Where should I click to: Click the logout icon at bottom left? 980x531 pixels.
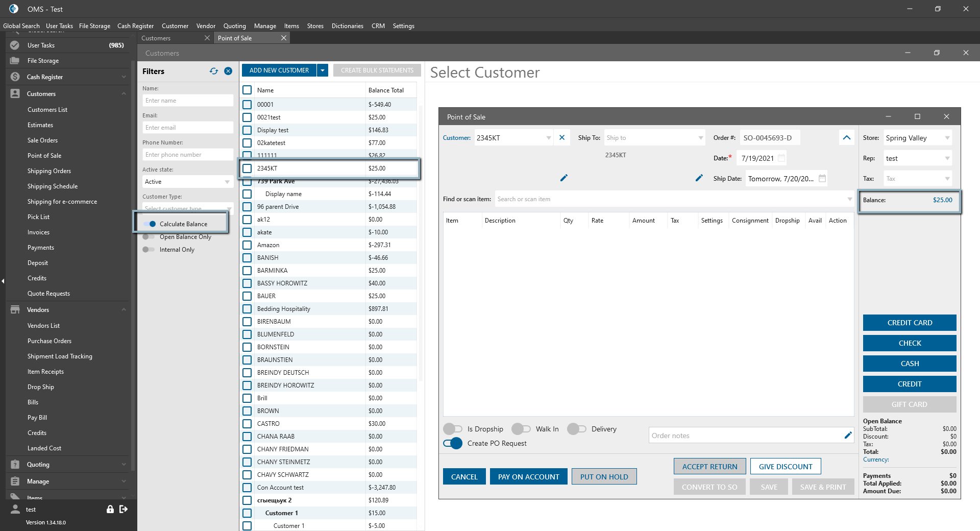click(124, 509)
